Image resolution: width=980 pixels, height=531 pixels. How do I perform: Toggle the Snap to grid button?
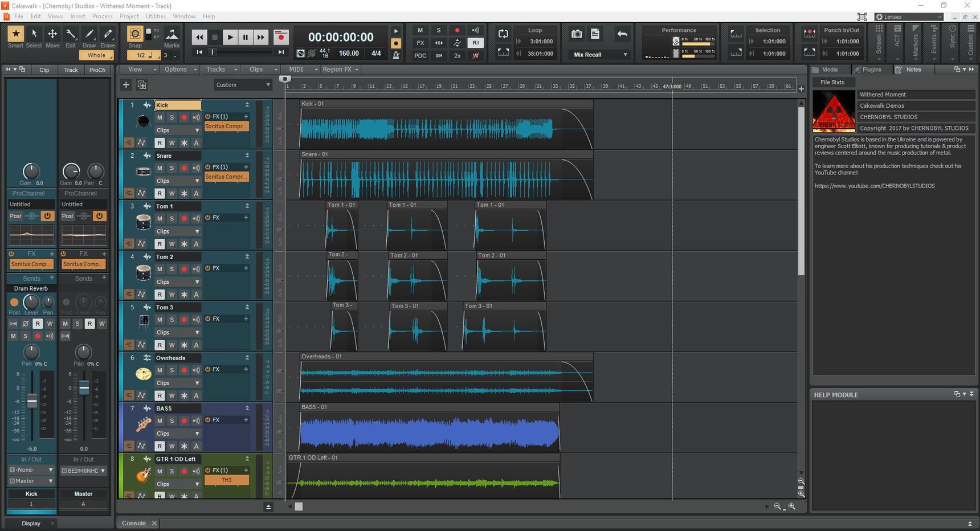[x=135, y=34]
